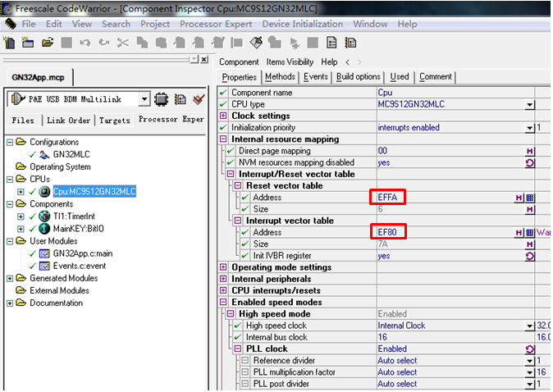Click the grid icon on Interrupt vector Address row
Screen dimensions: 553x392
click(530, 233)
